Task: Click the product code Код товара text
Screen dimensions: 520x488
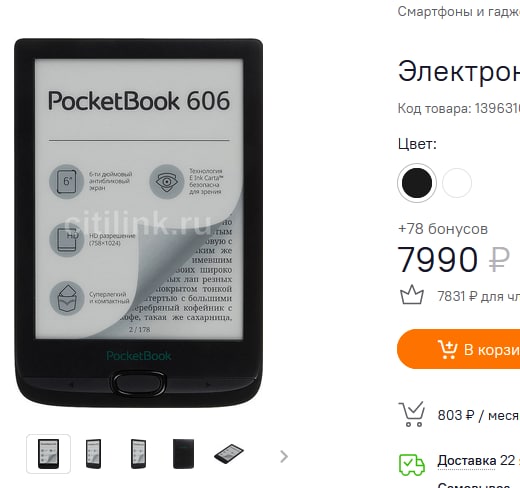Action: click(459, 108)
